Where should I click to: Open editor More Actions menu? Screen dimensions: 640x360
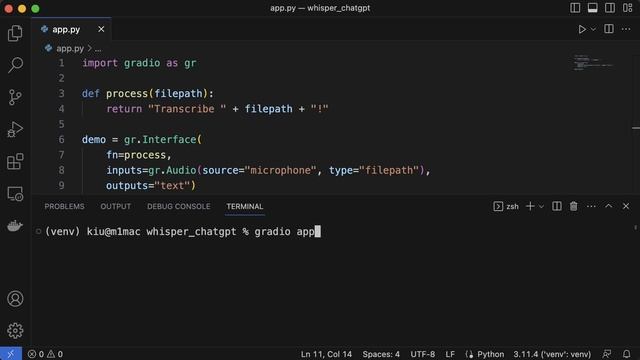pyautogui.click(x=626, y=29)
